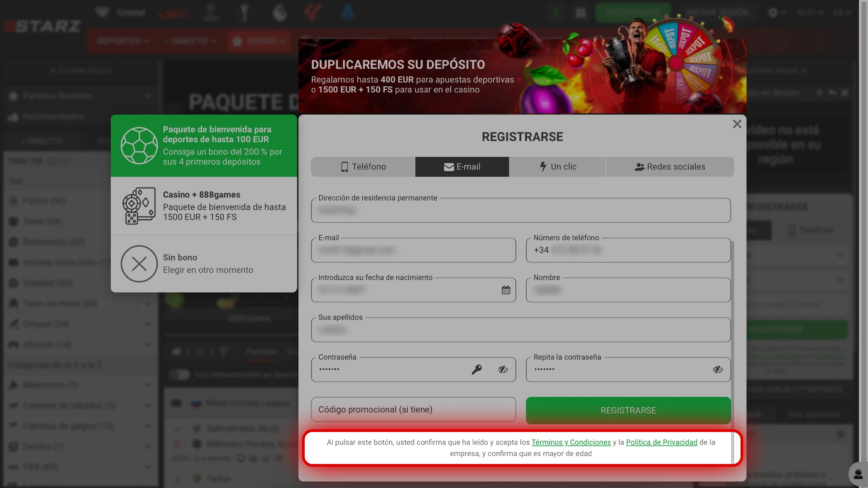Expand the settings gear dropdown
Image resolution: width=868 pixels, height=488 pixels.
click(777, 13)
